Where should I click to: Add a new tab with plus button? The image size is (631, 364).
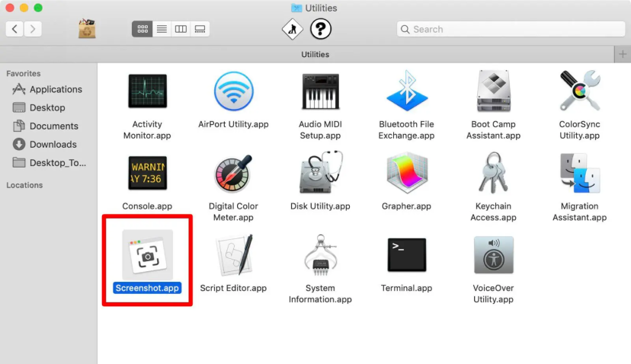pyautogui.click(x=623, y=54)
